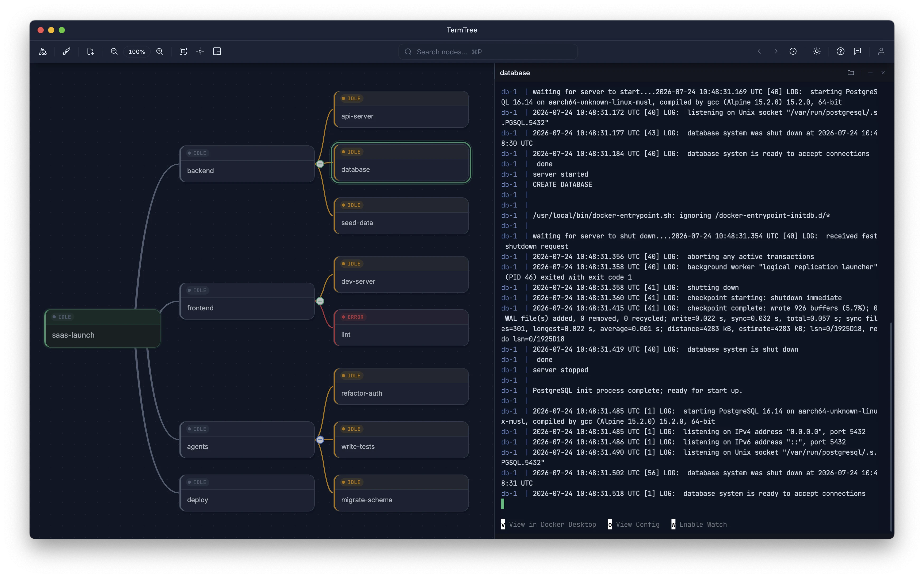Image resolution: width=924 pixels, height=578 pixels.
Task: Select the brush/theme tool icon
Action: click(x=66, y=52)
